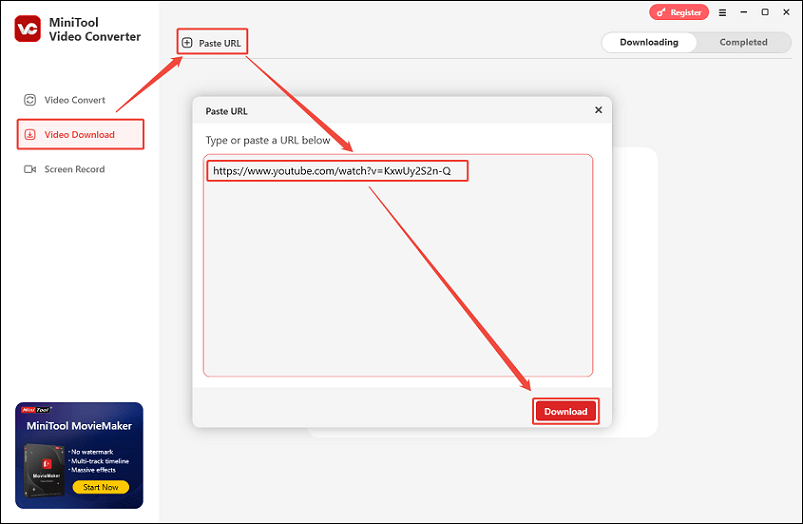The width and height of the screenshot is (803, 524).
Task: Switch to the Downloading tab
Action: click(x=649, y=43)
